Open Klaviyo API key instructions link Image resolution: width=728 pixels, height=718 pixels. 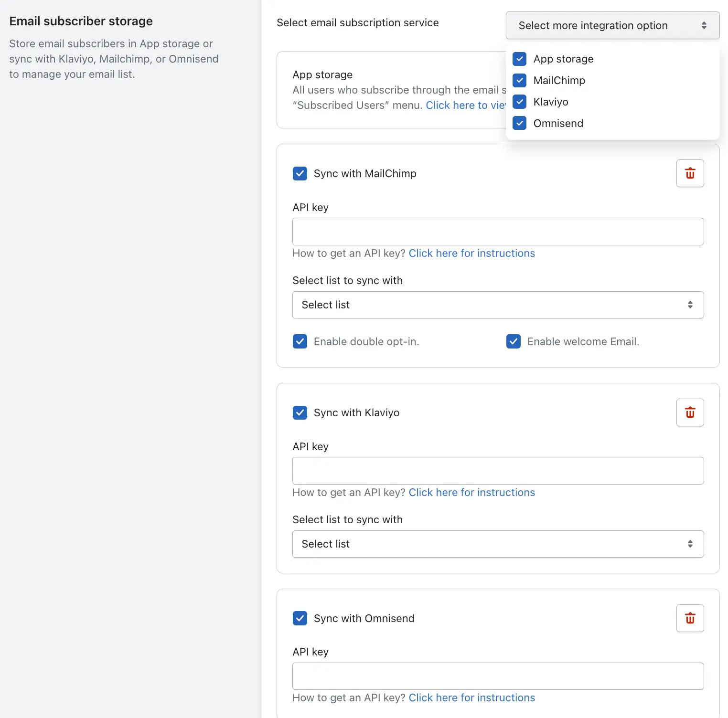472,492
